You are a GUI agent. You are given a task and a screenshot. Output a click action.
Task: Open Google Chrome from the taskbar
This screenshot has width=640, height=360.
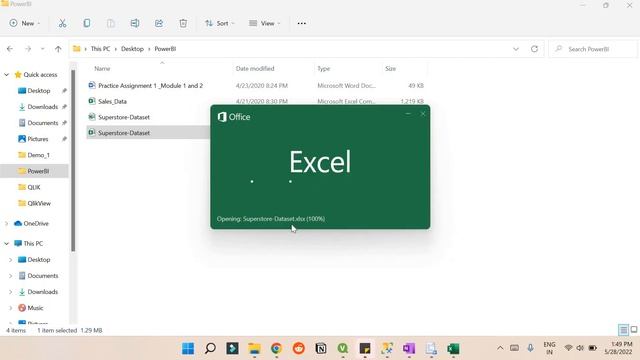click(x=277, y=349)
